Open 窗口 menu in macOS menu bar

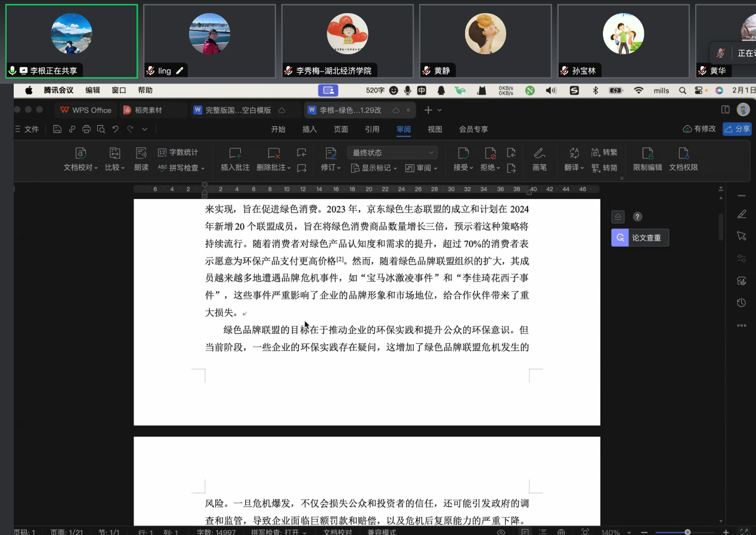pyautogui.click(x=119, y=91)
